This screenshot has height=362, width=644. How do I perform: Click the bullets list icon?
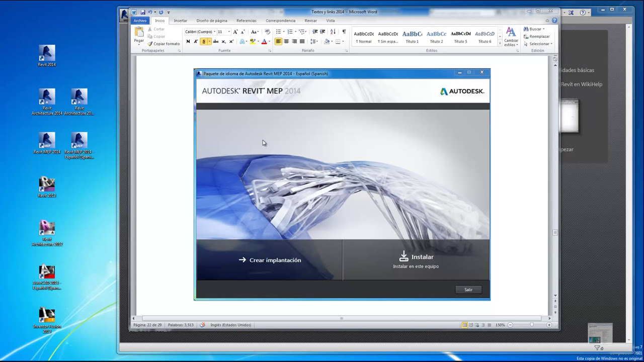click(x=279, y=32)
